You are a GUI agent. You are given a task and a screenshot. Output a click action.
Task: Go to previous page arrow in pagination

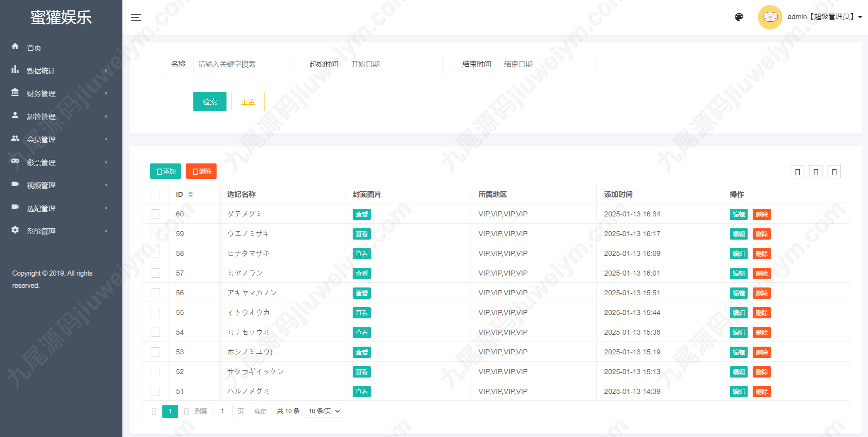coord(154,412)
